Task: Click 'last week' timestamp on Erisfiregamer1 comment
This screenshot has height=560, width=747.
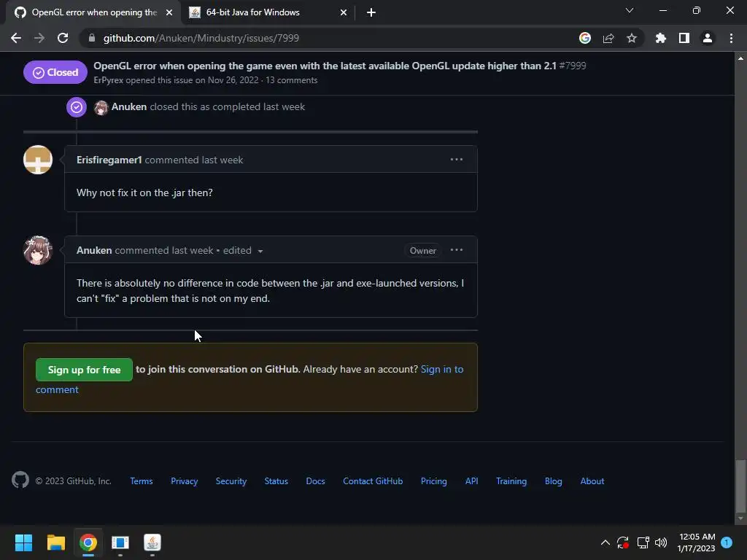Action: point(222,160)
